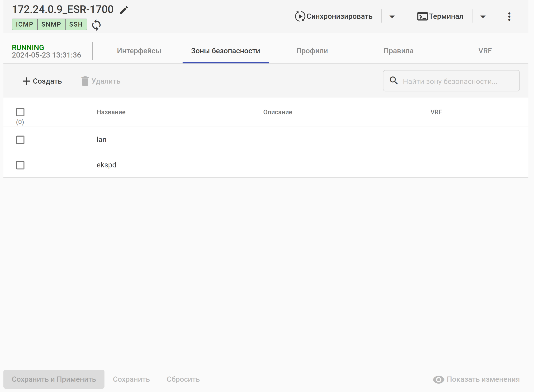Go to the Профили tab
This screenshot has width=534, height=392.
[x=312, y=51]
